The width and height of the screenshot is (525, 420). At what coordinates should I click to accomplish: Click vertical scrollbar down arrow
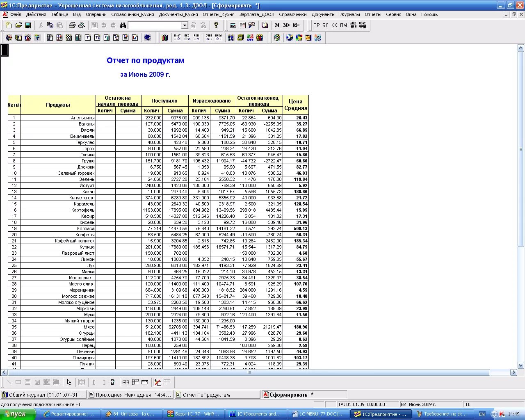pyautogui.click(x=521, y=365)
